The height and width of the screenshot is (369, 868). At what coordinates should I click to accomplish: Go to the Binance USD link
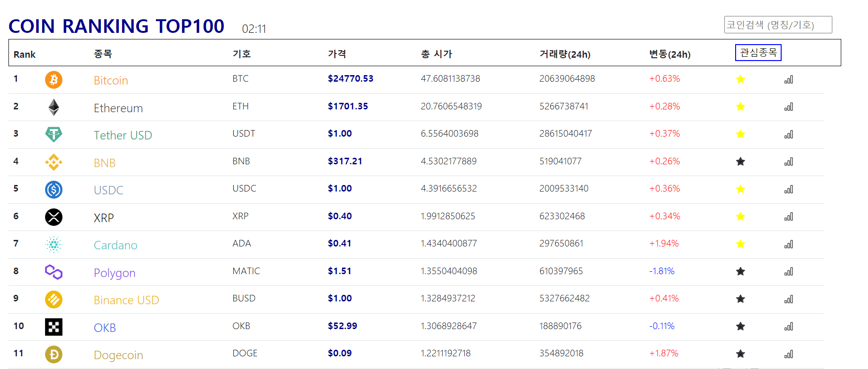(x=126, y=300)
